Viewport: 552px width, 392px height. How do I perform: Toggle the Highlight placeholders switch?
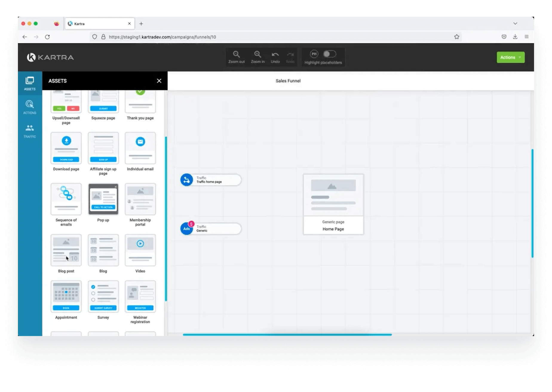click(x=330, y=54)
